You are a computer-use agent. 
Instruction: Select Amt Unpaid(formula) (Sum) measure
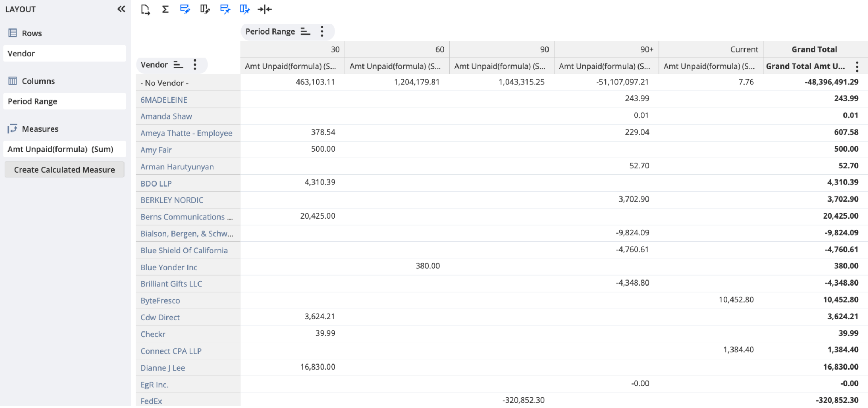click(64, 149)
